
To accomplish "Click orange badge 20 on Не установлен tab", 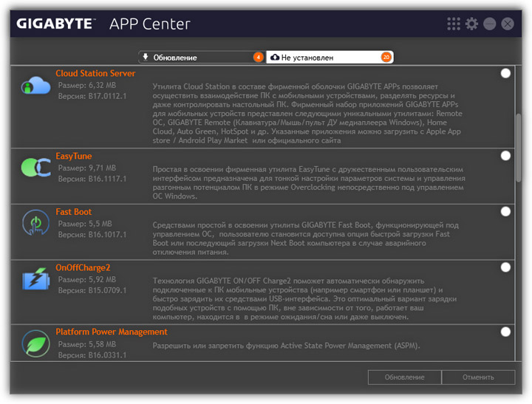I will click(386, 58).
